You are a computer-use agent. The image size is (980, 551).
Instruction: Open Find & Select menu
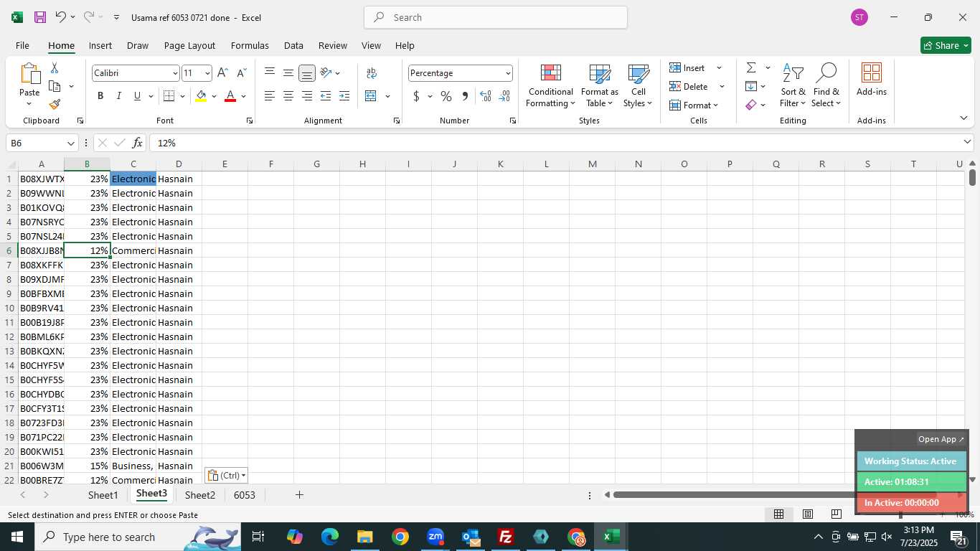826,86
